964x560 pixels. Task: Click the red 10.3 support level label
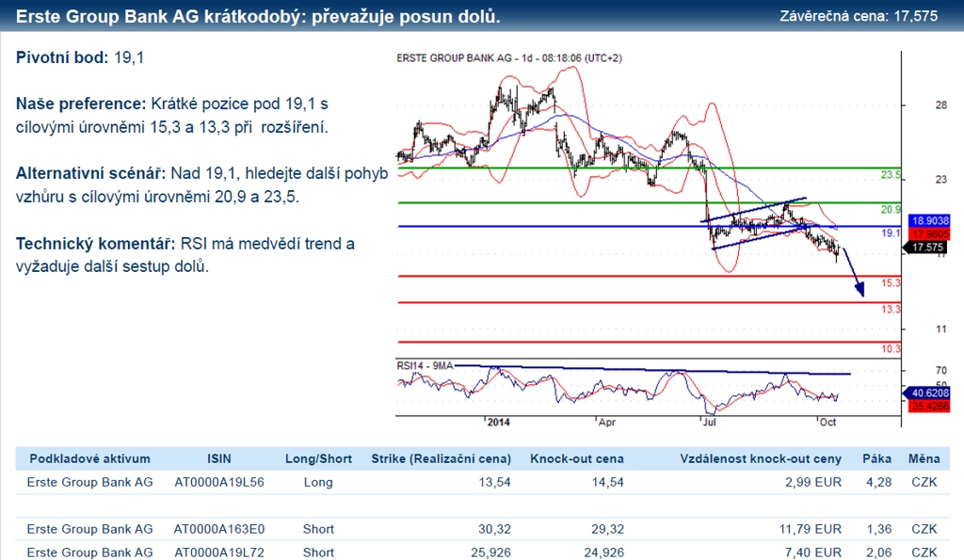(891, 349)
